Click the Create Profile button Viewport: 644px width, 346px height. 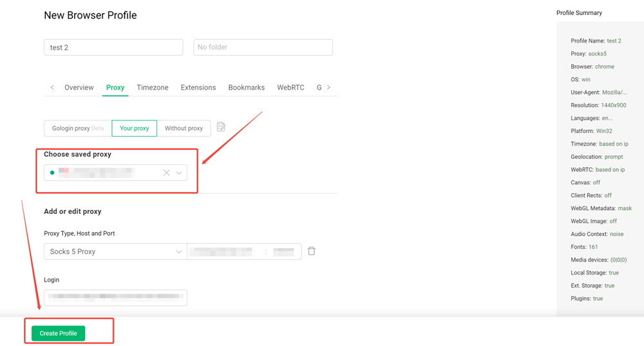tap(59, 333)
